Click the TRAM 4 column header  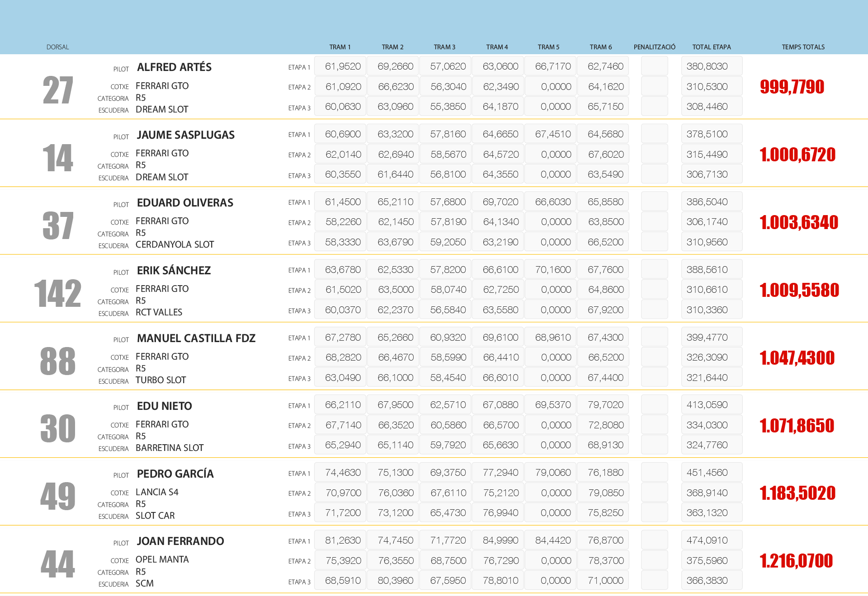coord(497,47)
